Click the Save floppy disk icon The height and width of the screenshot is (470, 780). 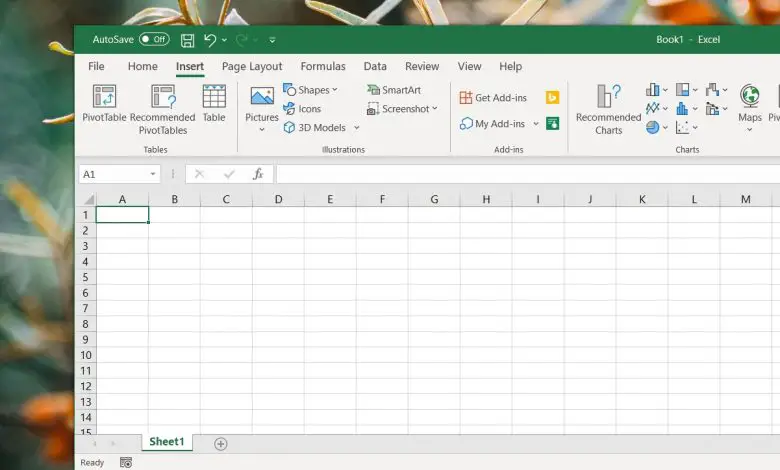tap(188, 40)
